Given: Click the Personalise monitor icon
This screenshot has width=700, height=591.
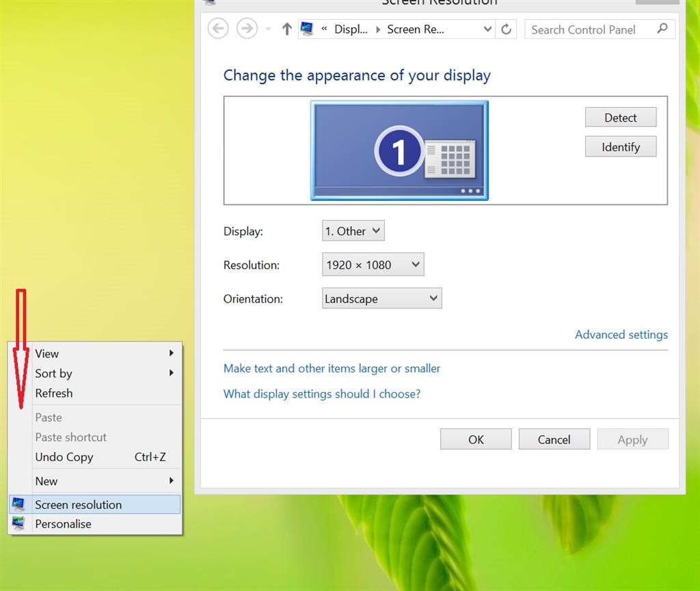Looking at the screenshot, I should click(x=18, y=523).
